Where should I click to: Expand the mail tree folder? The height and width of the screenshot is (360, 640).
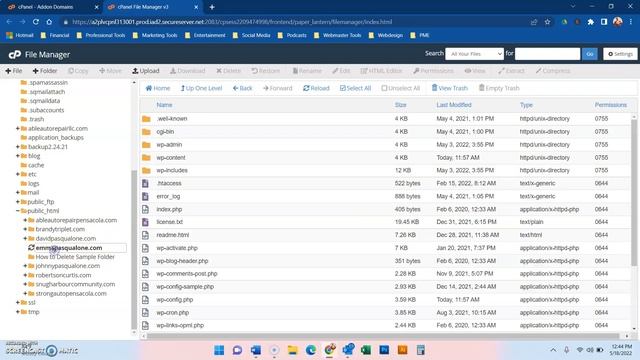(18, 192)
